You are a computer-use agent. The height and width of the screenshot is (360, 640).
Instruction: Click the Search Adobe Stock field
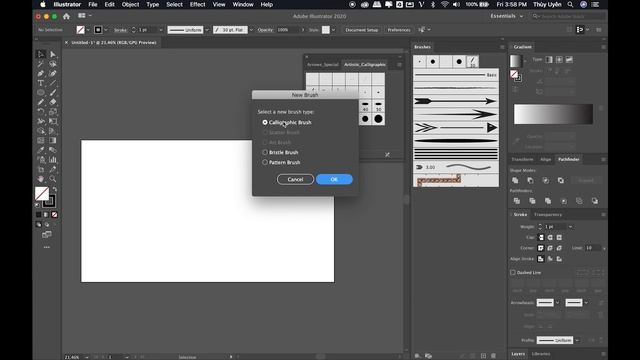(569, 16)
